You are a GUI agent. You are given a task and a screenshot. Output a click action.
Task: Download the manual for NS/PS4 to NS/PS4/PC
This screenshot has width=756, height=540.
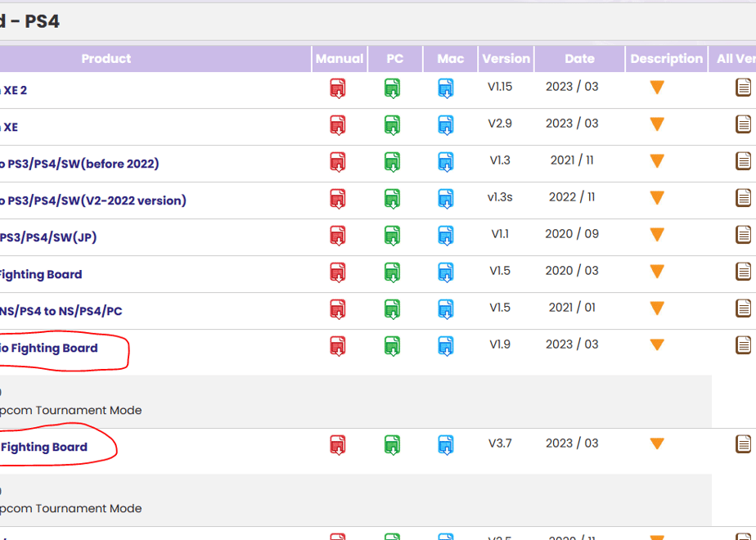click(338, 309)
